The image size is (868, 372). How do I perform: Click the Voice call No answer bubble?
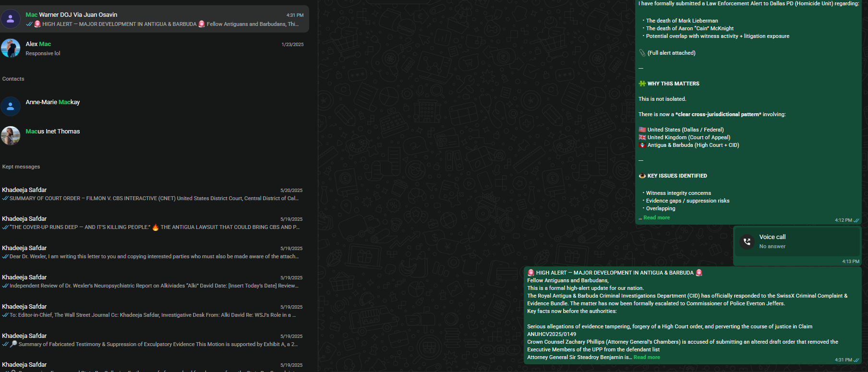click(x=797, y=241)
